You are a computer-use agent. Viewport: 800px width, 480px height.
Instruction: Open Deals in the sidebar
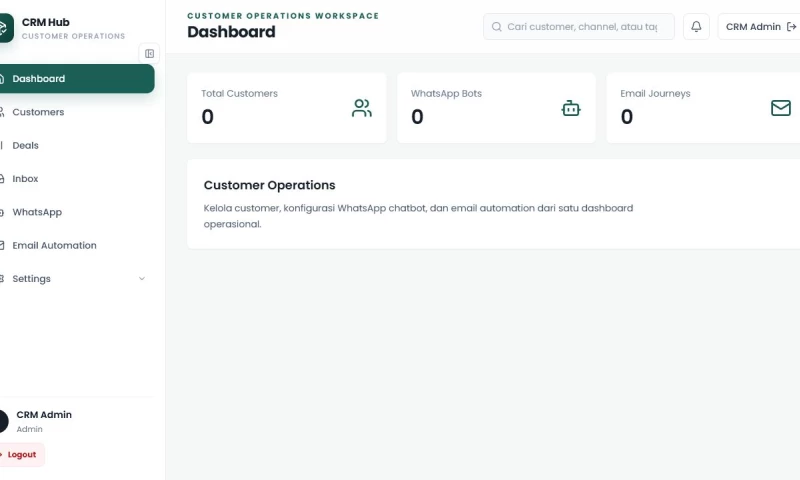point(77,145)
